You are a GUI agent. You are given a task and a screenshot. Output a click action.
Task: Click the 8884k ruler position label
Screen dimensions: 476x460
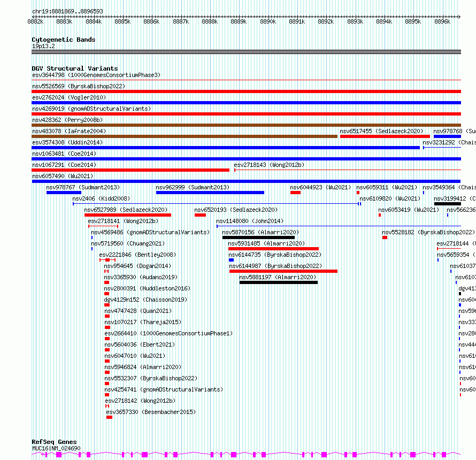pyautogui.click(x=94, y=21)
